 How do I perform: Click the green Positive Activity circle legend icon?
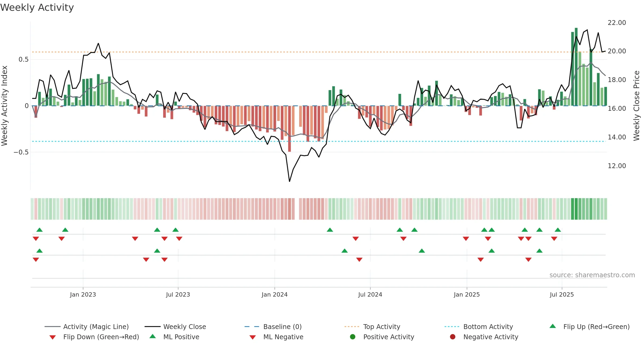(x=353, y=337)
